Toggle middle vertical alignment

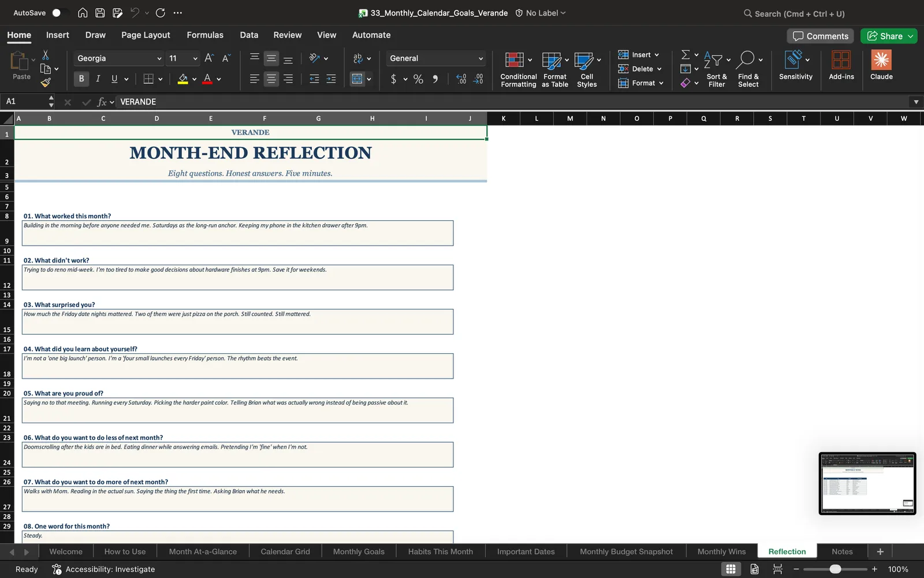pos(271,58)
